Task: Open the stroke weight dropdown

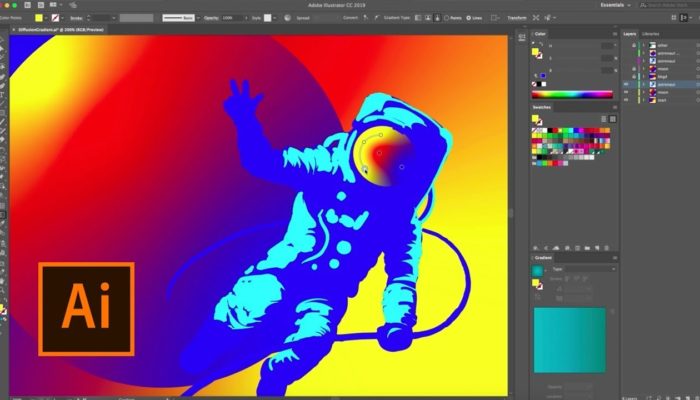Action: (x=114, y=18)
